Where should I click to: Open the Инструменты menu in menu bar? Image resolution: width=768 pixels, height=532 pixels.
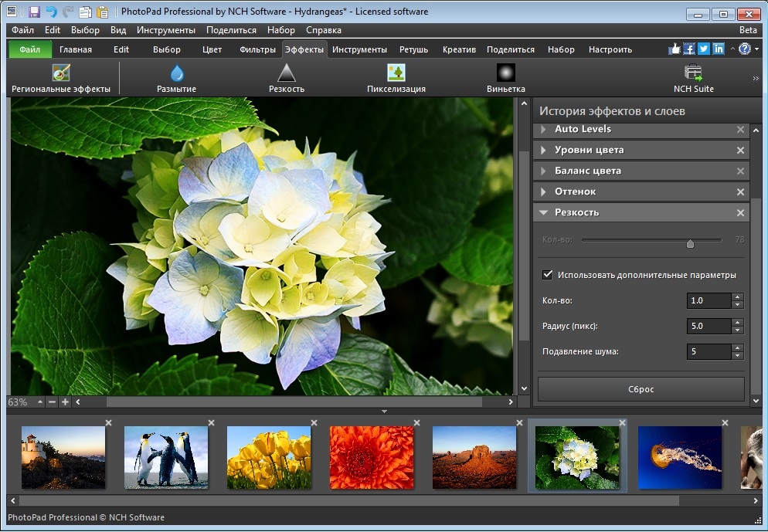[x=166, y=30]
